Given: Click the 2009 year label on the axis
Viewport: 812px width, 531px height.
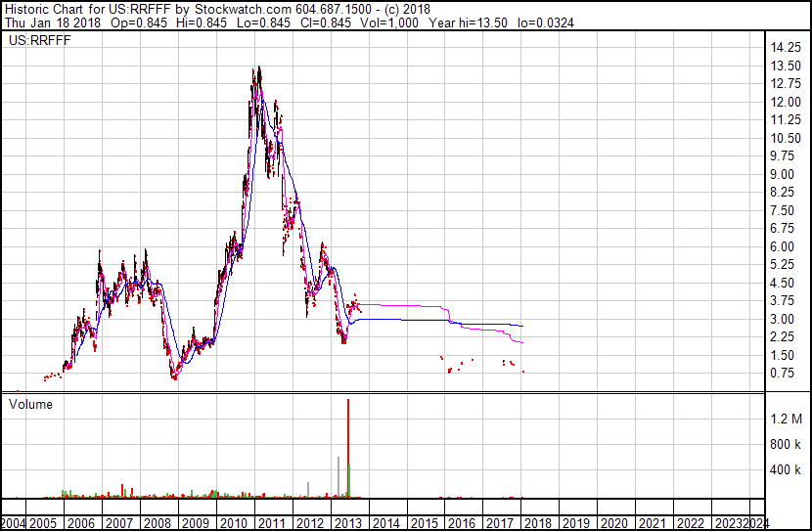Looking at the screenshot, I should 196,523.
